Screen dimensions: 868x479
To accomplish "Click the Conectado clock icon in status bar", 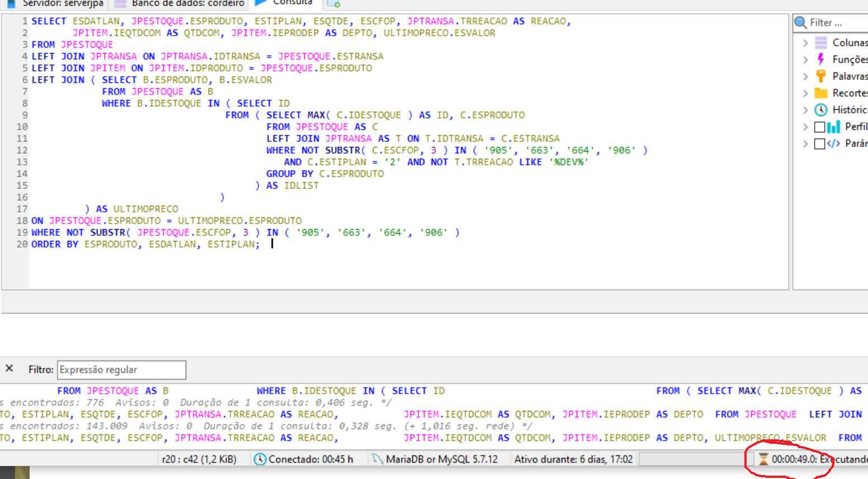I will tap(260, 459).
